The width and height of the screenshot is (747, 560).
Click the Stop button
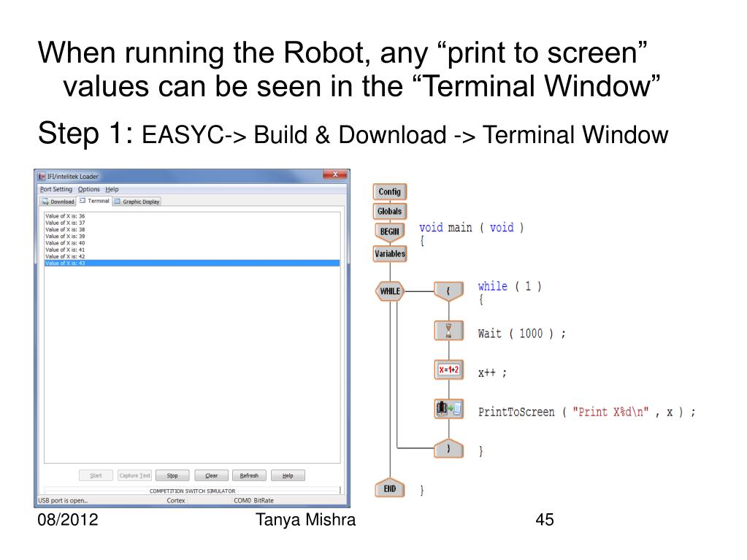172,475
